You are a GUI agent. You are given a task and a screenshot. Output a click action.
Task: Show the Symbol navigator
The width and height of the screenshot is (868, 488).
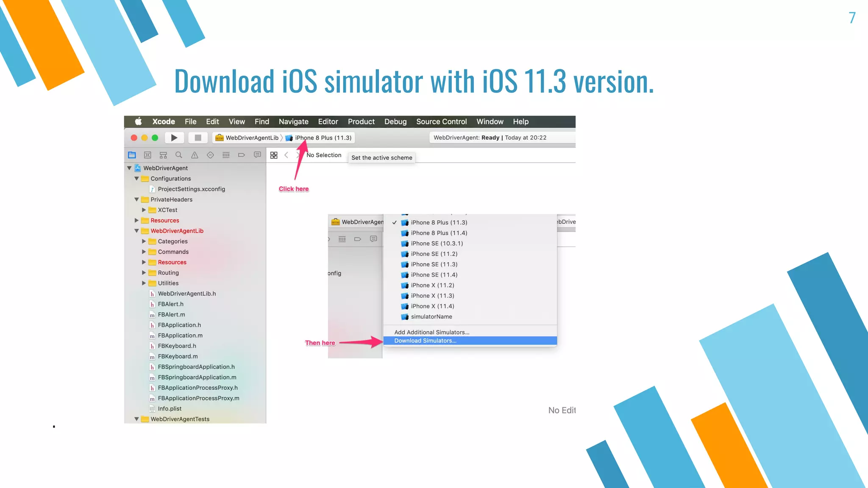point(163,155)
